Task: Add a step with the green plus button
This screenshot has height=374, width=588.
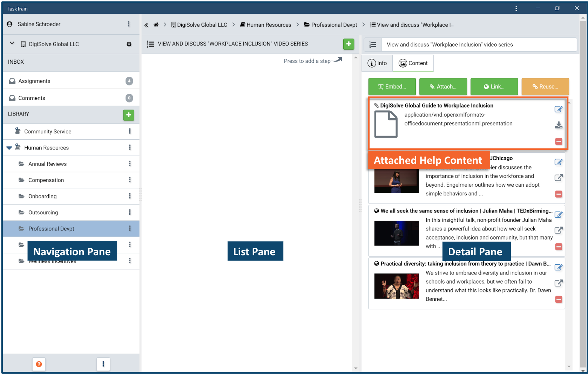Action: coord(349,44)
